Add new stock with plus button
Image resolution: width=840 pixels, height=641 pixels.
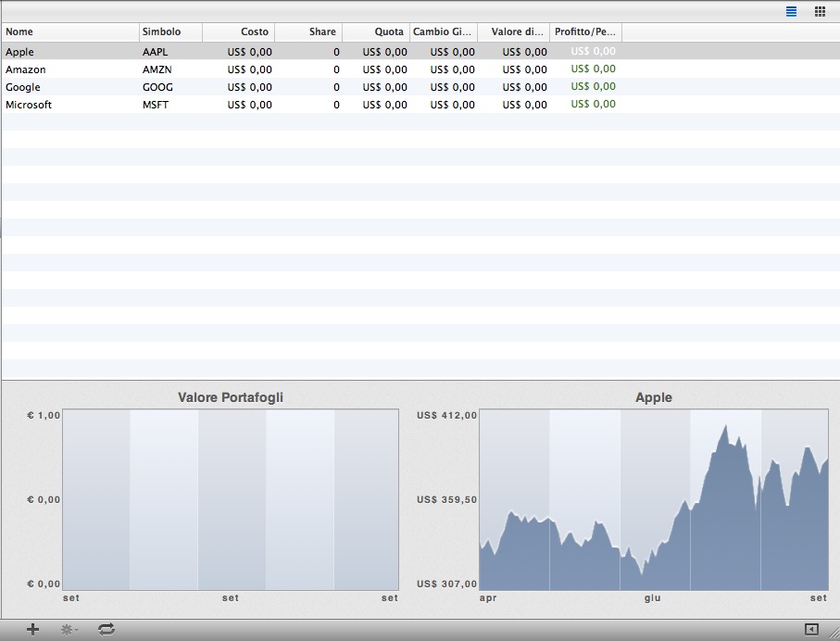[x=32, y=629]
